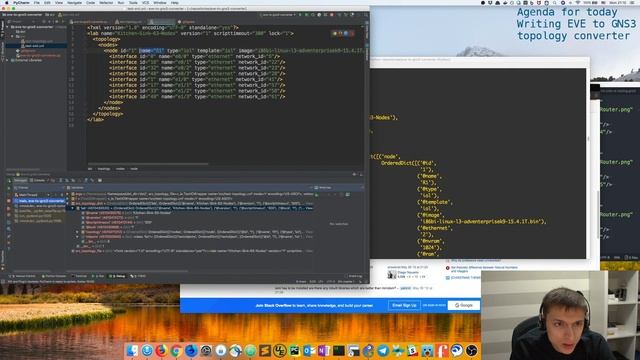This screenshot has height=360, width=640.
Task: Open the TODO tool window tab
Action: pos(138,276)
